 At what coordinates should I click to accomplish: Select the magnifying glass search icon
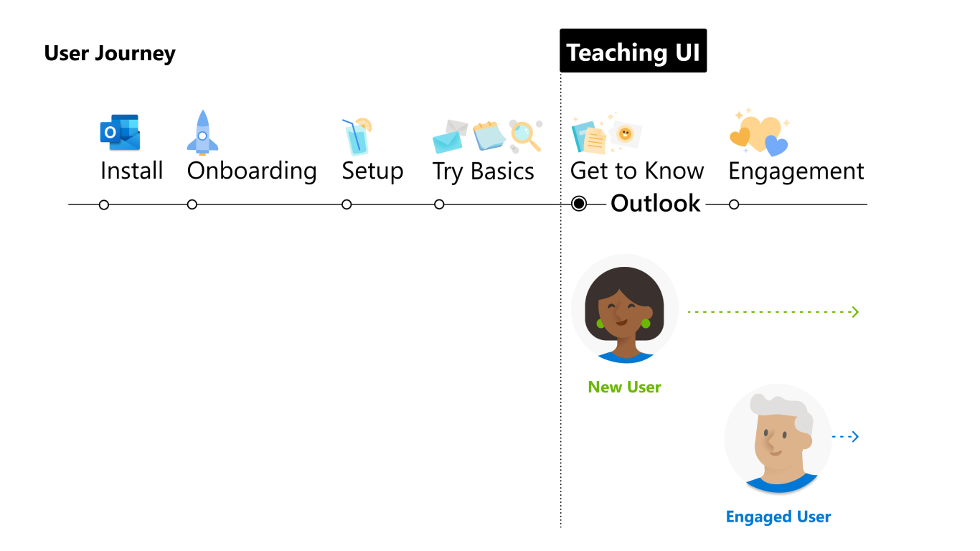pyautogui.click(x=526, y=136)
